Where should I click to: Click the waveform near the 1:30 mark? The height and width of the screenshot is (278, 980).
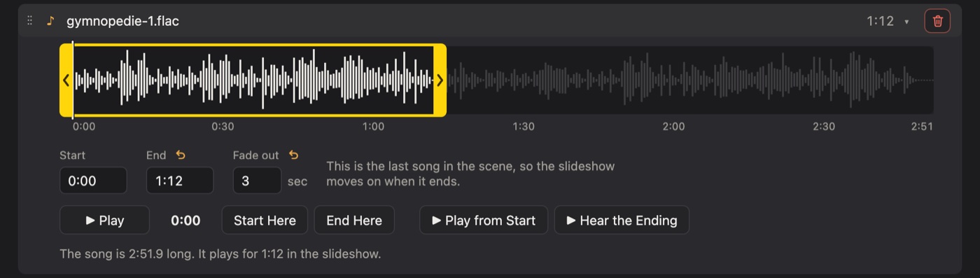524,81
